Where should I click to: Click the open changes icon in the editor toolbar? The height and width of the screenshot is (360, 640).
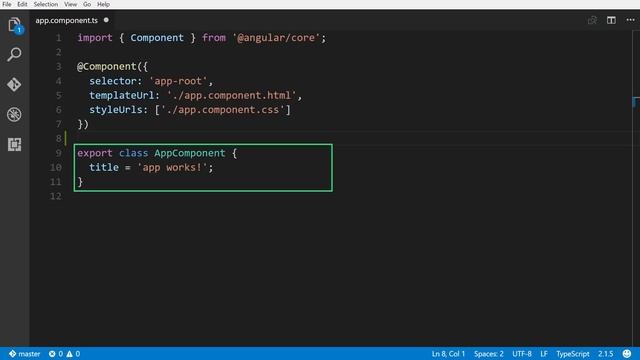(x=592, y=20)
